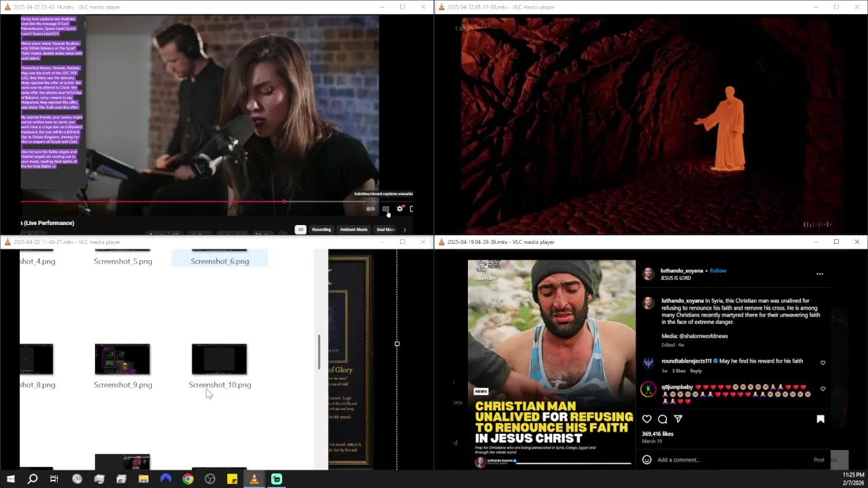Follow luthando_xoyana

pos(718,270)
